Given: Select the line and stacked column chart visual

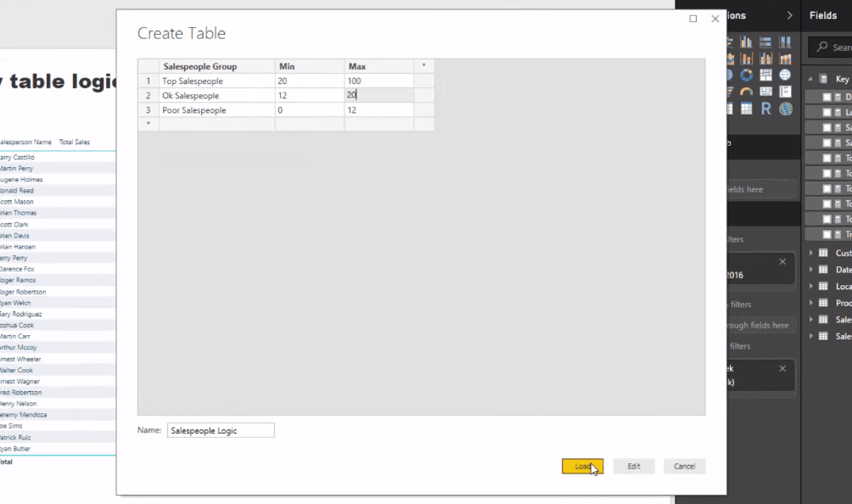Looking at the screenshot, I should pyautogui.click(x=747, y=58).
